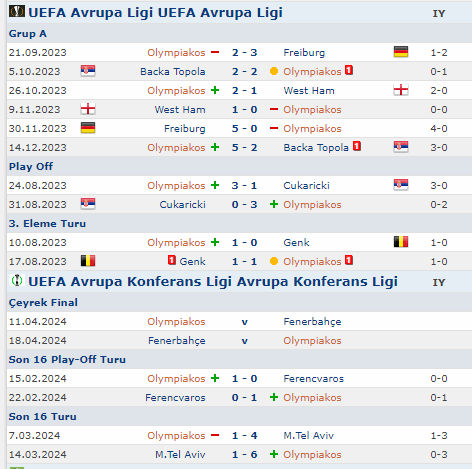Open the UEFA Avrupa Konferans Ligi header link
The image size is (472, 469).
[x=213, y=281]
